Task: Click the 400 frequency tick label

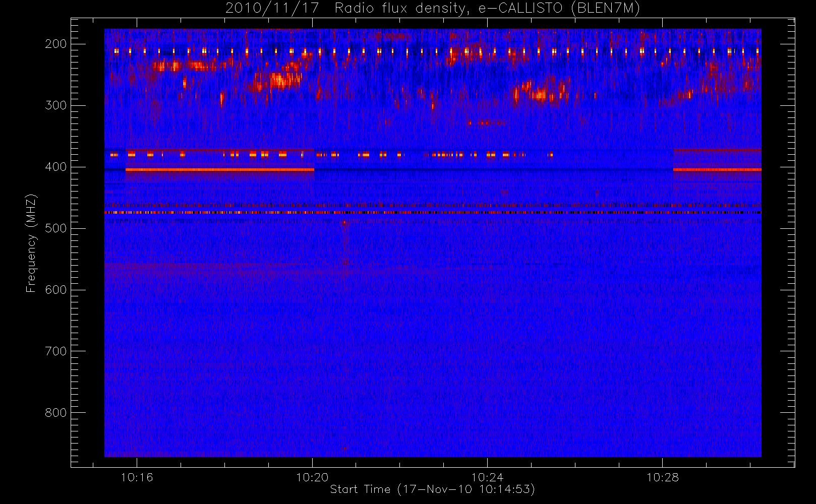Action: click(56, 167)
